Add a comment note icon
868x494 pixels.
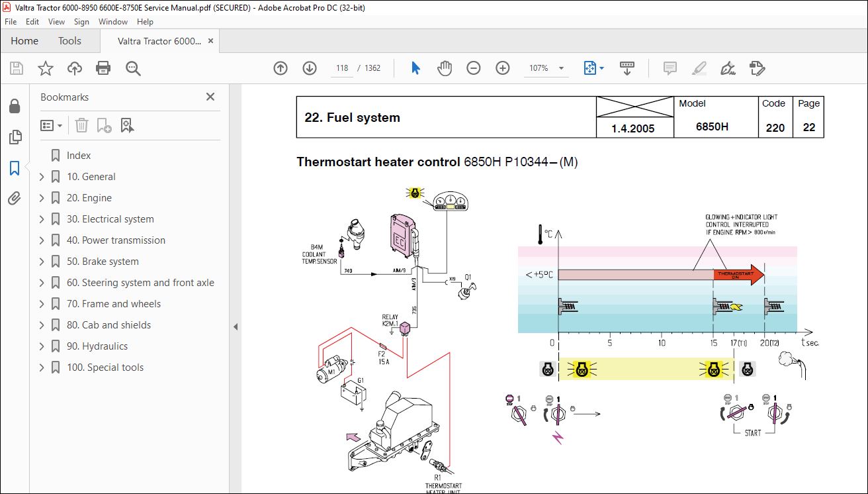tap(670, 68)
